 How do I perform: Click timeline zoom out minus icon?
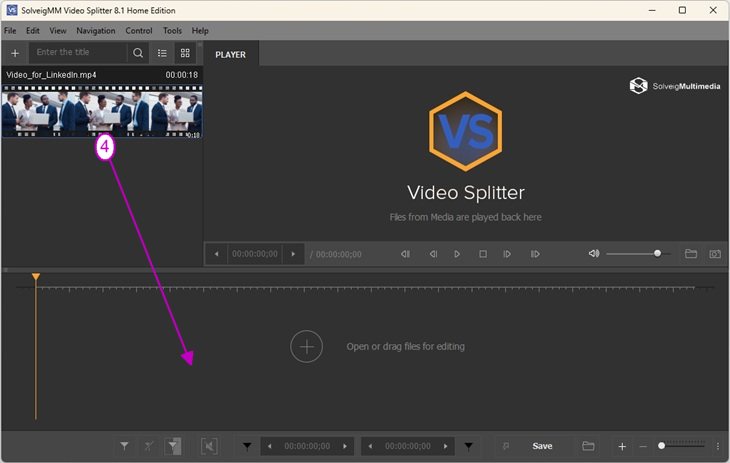click(x=643, y=446)
